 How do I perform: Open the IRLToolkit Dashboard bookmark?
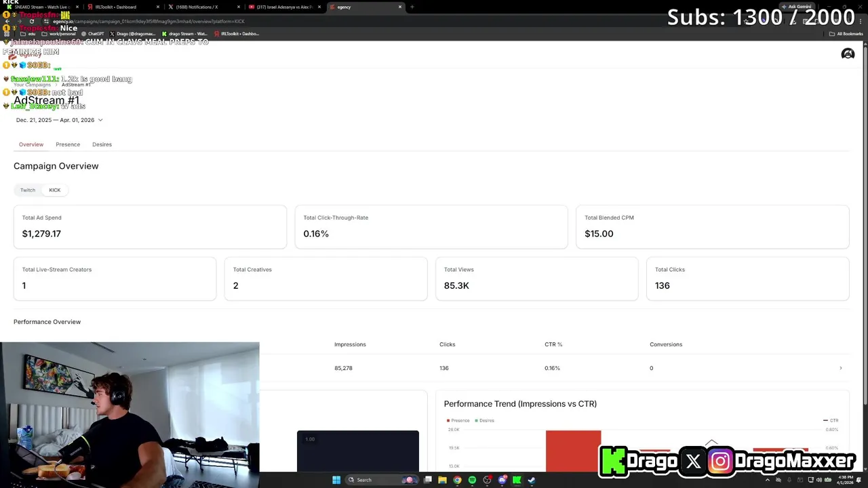tap(237, 34)
